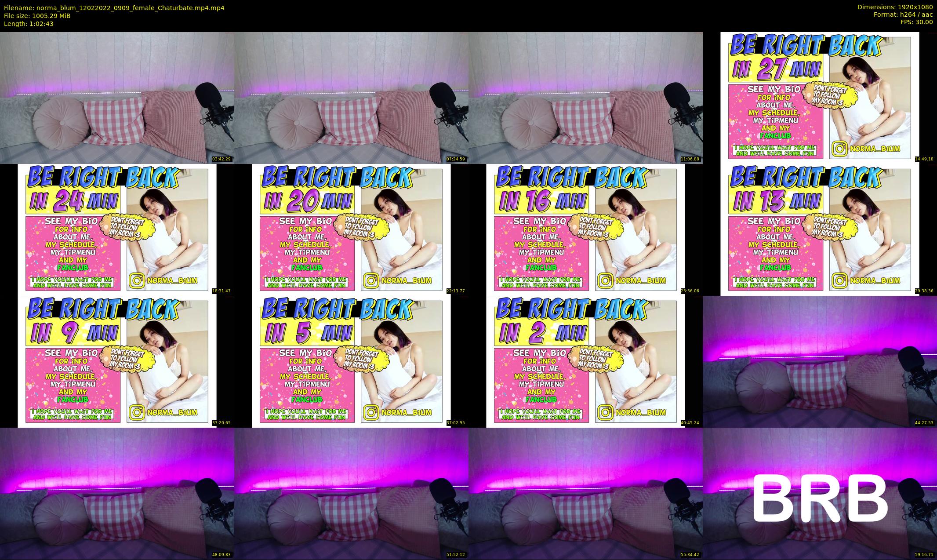This screenshot has height=560, width=937.
Task: Select the 'In 5 Min' frame
Action: point(351,361)
